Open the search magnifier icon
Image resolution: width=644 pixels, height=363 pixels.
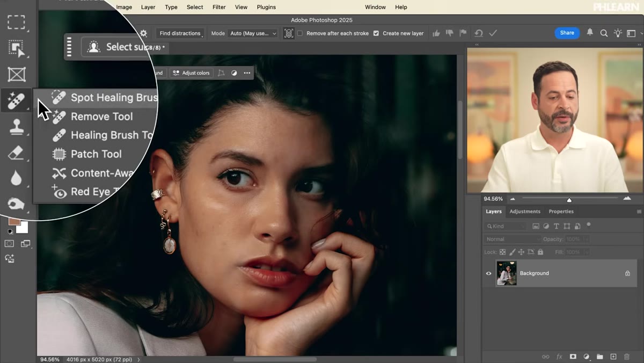[x=604, y=33]
